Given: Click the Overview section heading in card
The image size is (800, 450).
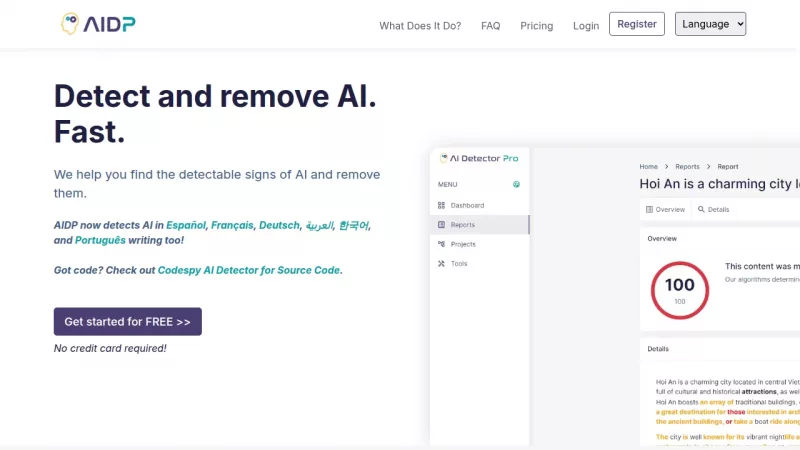Looking at the screenshot, I should click(x=662, y=238).
